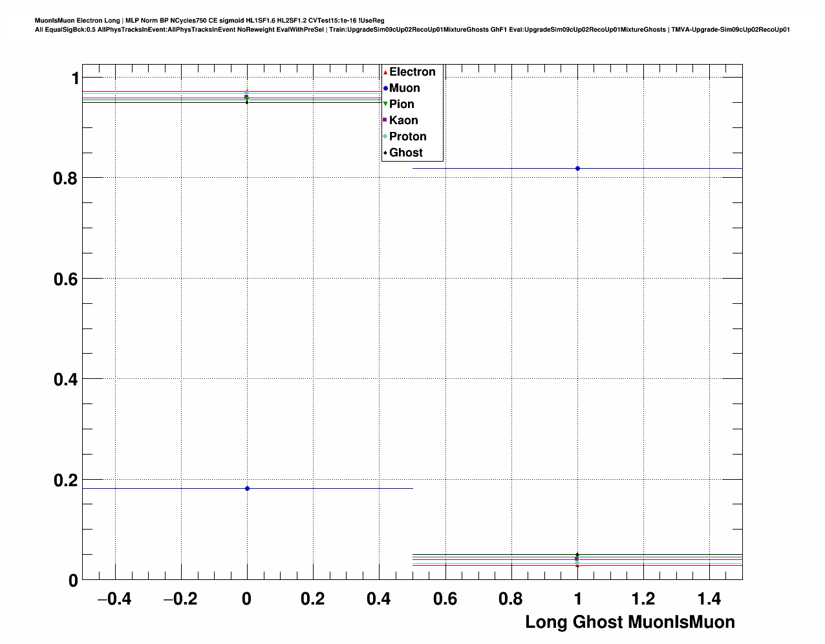Click the cyan Proton legend marker
The image size is (825, 644).
click(385, 136)
